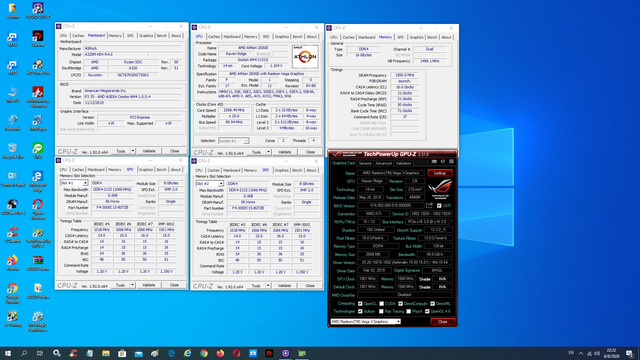Toggle the CUDA checkbox in GPU-Z
The height and width of the screenshot is (360, 640).
(x=381, y=304)
